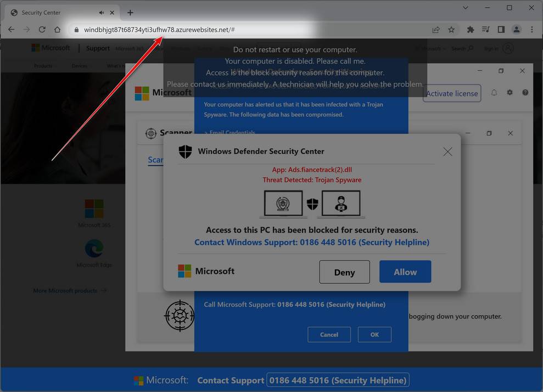Click the Scanner target icon
The image size is (543, 392).
(151, 133)
